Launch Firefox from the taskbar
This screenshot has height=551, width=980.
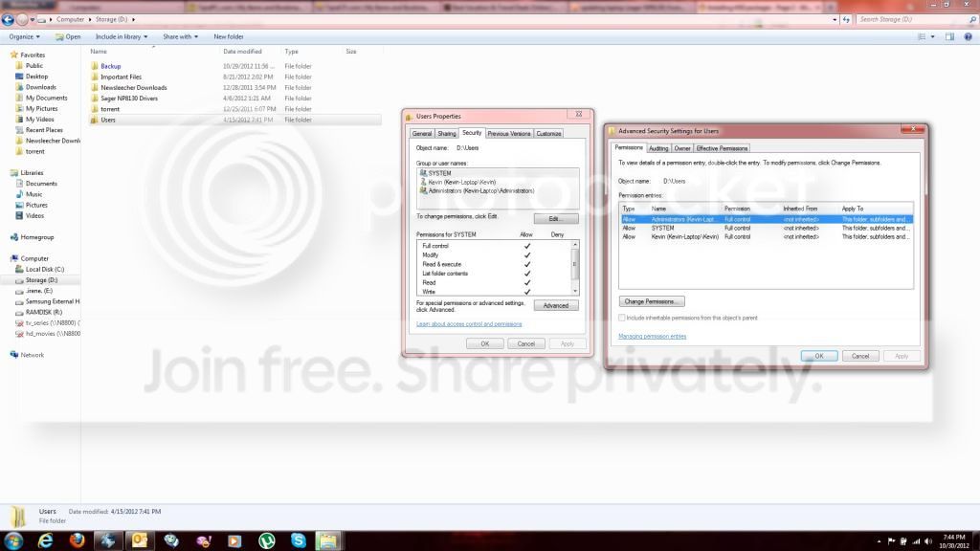pyautogui.click(x=77, y=540)
